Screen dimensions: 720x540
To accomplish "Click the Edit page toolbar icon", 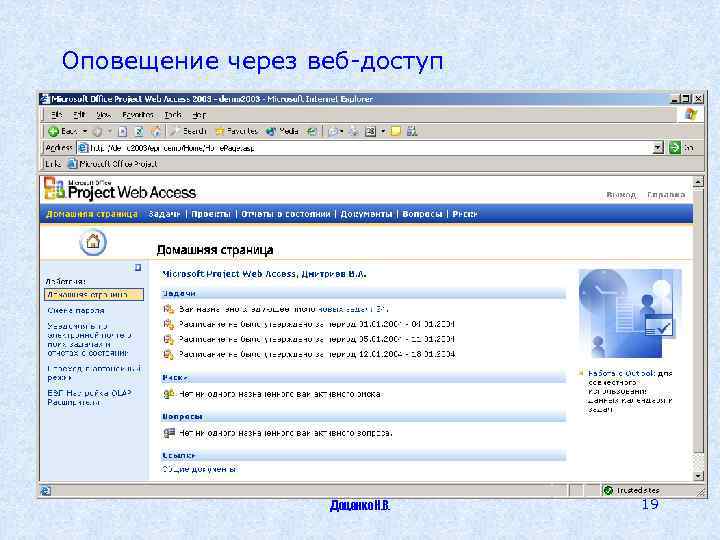I will [371, 132].
